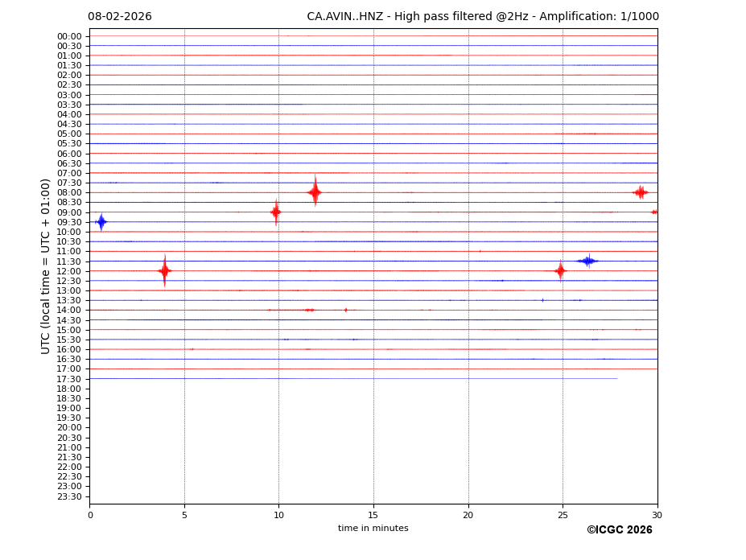Click the 'time in minutes' axis label
Screen dimensions: 746x560
pyautogui.click(x=373, y=529)
